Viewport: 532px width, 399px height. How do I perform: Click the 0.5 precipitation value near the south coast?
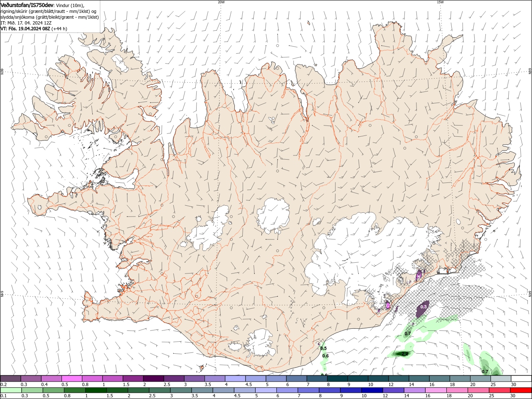(324, 348)
